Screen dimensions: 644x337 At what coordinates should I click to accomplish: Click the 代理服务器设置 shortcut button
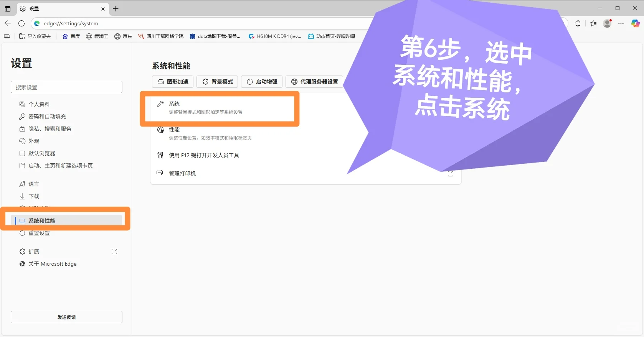point(314,82)
